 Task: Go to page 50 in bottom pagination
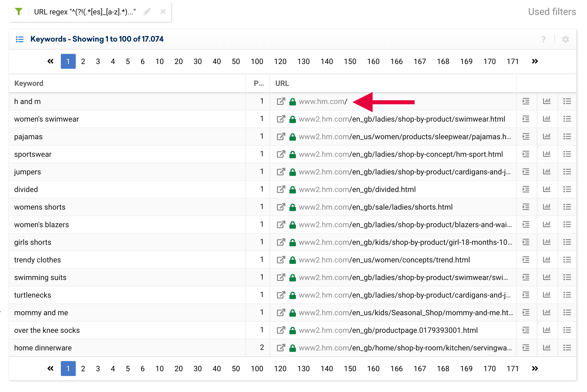pos(236,369)
